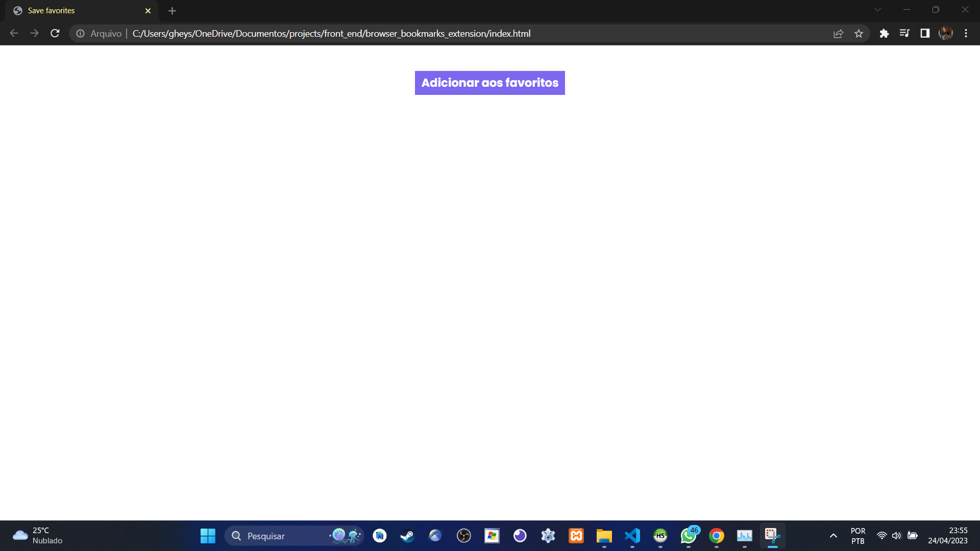The image size is (980, 551).
Task: Go back to previous page
Action: tap(14, 34)
